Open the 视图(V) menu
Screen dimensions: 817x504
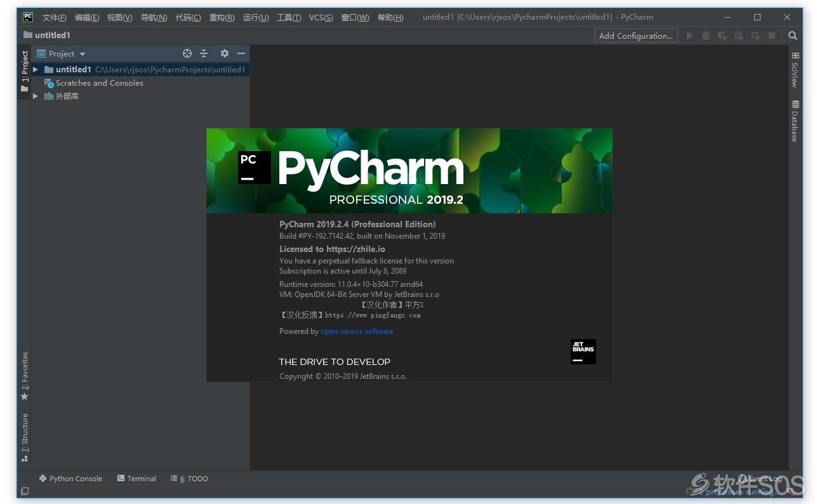pos(119,18)
